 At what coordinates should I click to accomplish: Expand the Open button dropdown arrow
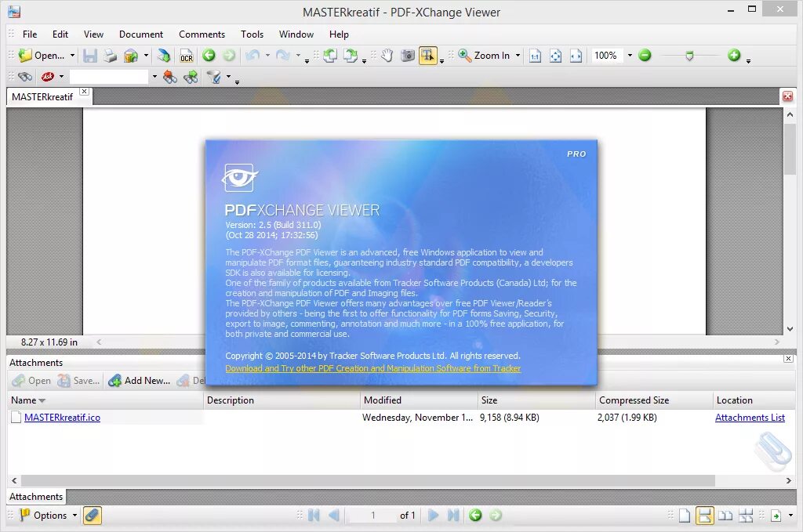(72, 56)
